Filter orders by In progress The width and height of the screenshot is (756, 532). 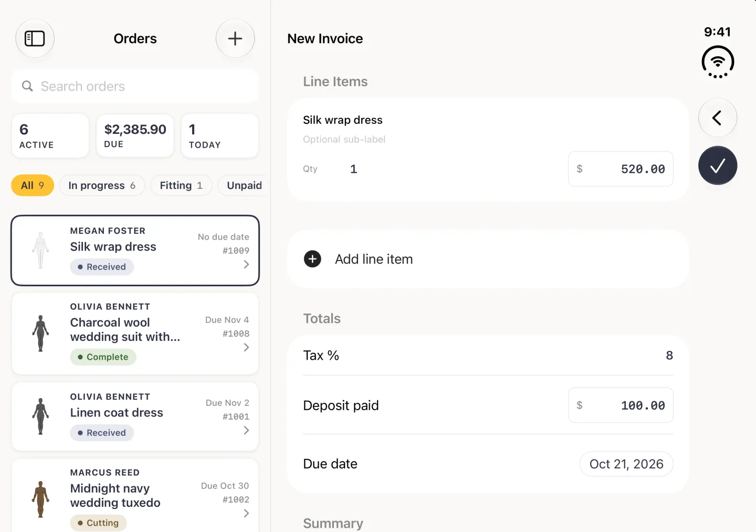point(102,185)
